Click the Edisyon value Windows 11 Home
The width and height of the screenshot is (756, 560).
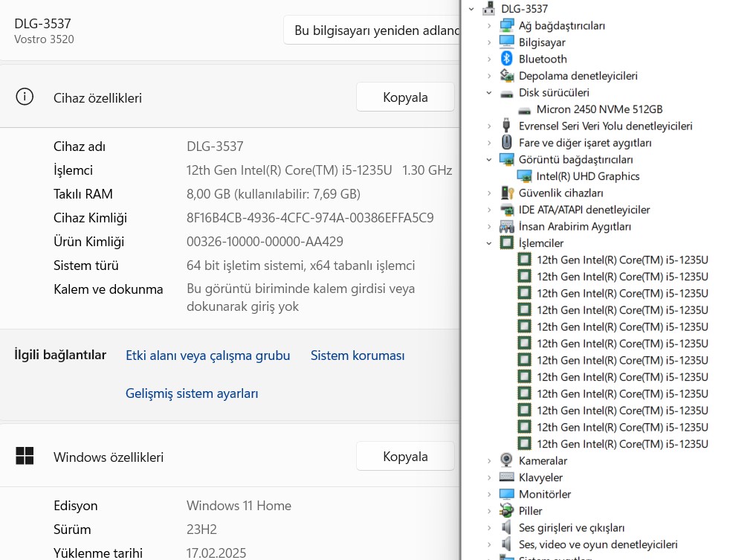point(239,506)
